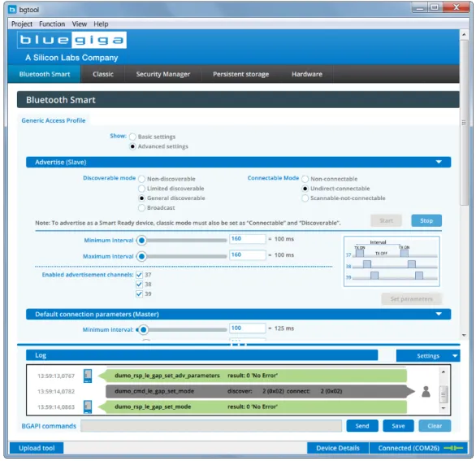Viewport: 476px width, 461px height.
Task: Select Undirect-connectable mode
Action: point(305,189)
